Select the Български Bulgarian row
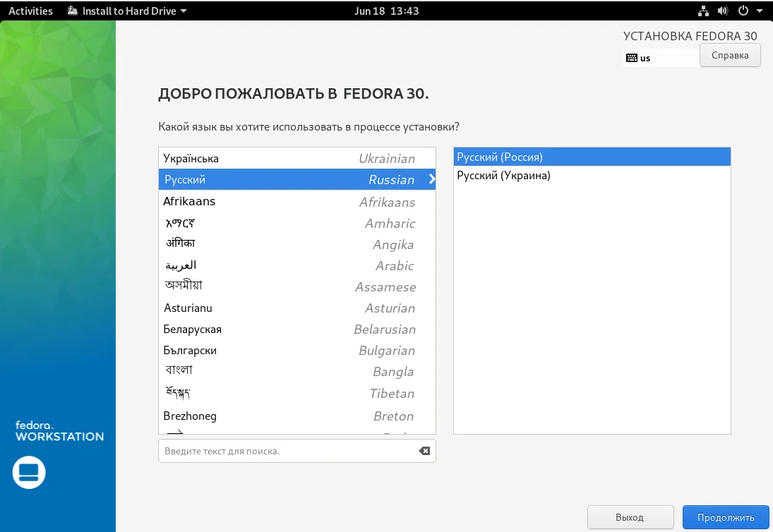Screen dimensions: 773x532 pos(296,350)
